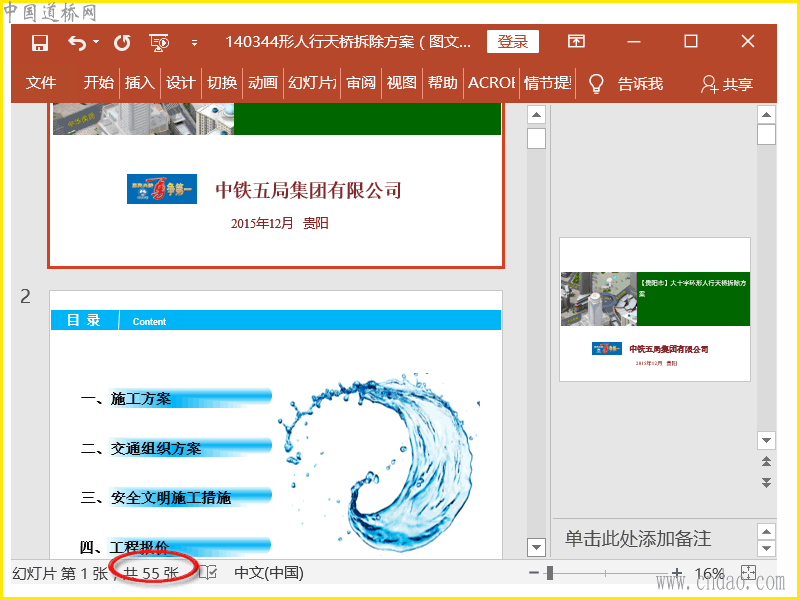The height and width of the screenshot is (600, 800).
Task: Click the 共享 share button
Action: pos(727,84)
